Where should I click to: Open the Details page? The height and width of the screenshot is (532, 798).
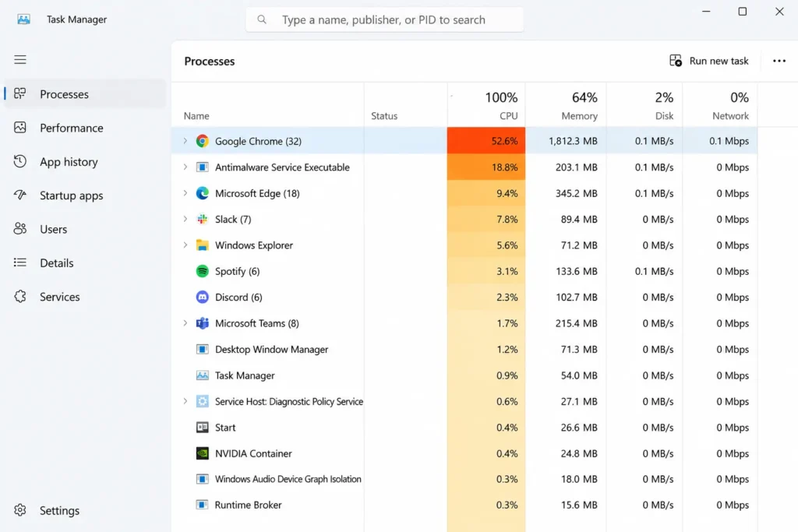pyautogui.click(x=85, y=263)
